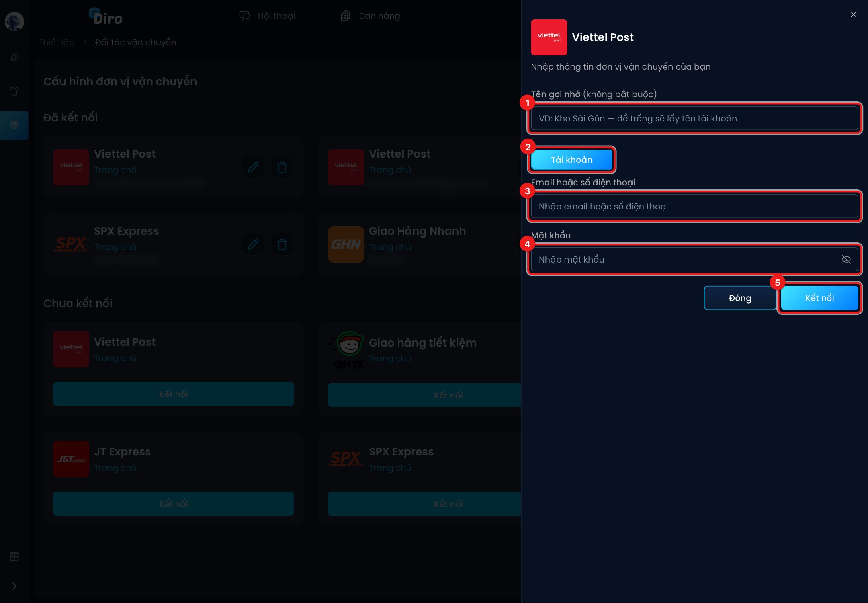This screenshot has height=603, width=868.
Task: Click the Viettel Post logo in the panel header
Action: click(549, 37)
